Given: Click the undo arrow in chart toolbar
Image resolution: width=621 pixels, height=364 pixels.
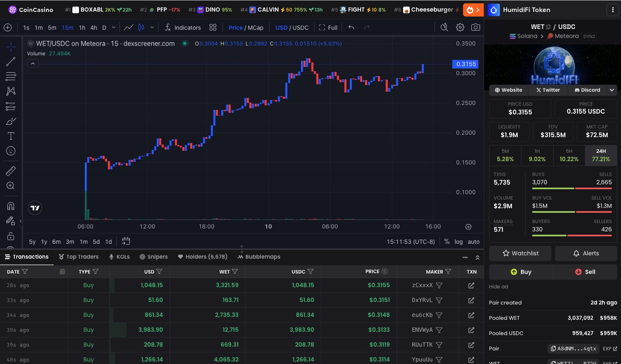Looking at the screenshot, I should pos(351,28).
